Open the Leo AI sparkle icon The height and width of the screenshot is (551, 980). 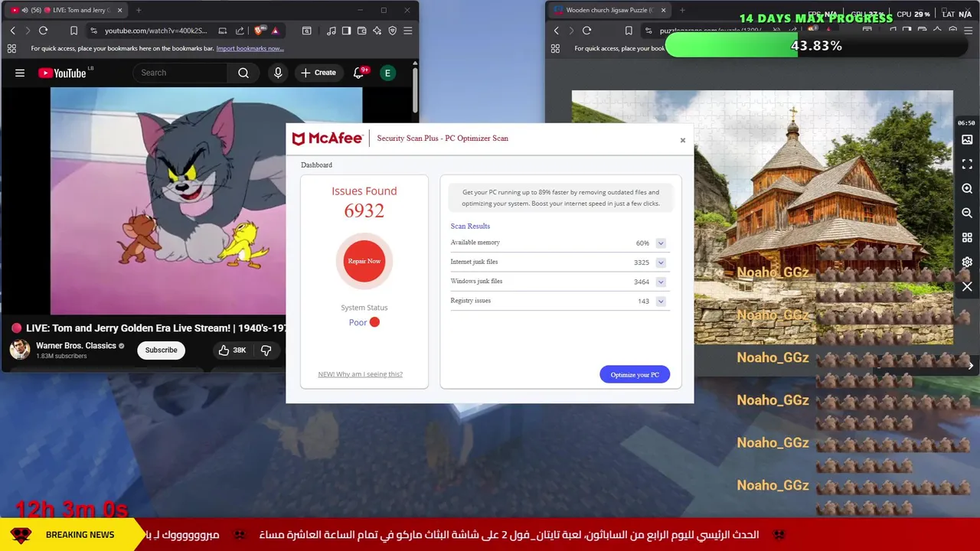pyautogui.click(x=377, y=31)
